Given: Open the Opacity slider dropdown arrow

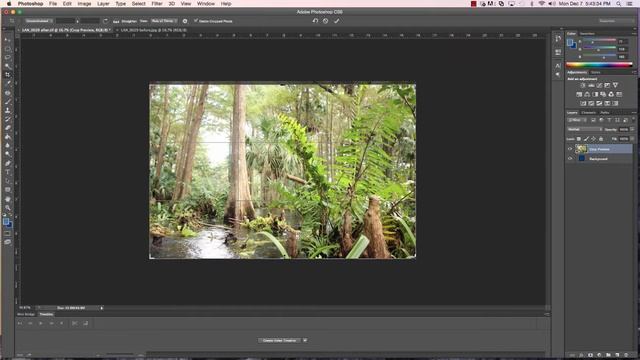Looking at the screenshot, I should pyautogui.click(x=632, y=129).
